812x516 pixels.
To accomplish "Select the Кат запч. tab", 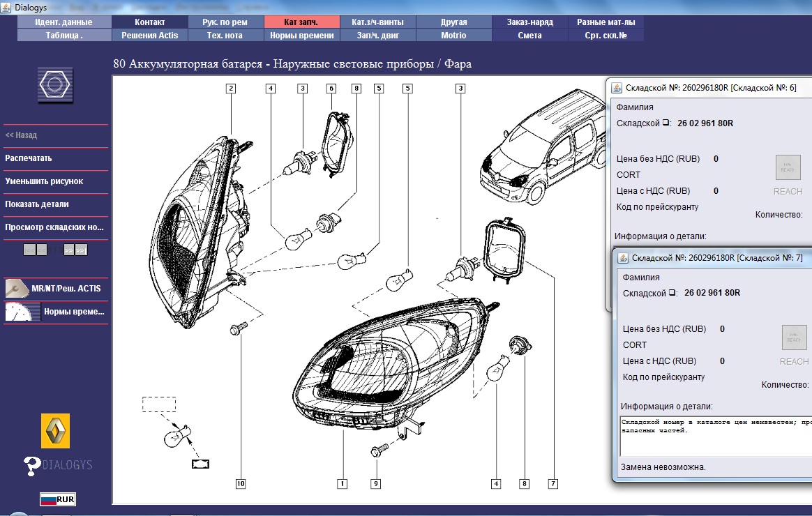I will 301,22.
